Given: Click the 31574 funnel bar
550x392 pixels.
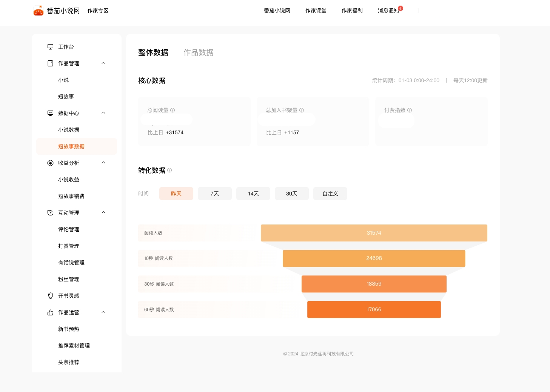Looking at the screenshot, I should (x=374, y=233).
